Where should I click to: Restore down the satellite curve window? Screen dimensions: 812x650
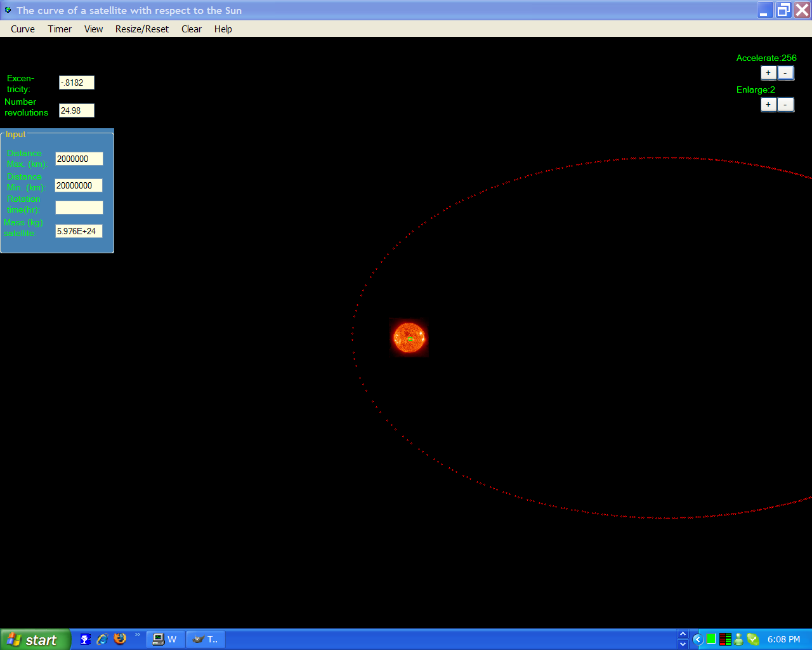(784, 10)
